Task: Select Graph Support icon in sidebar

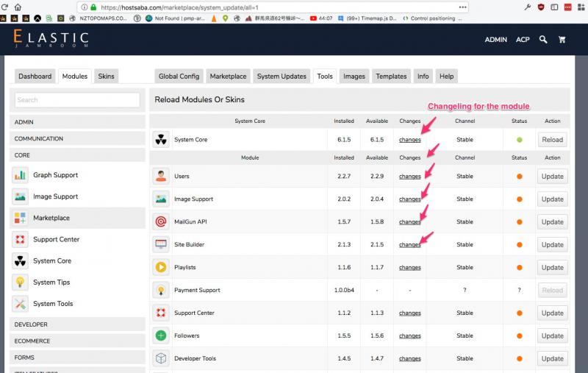Action: [20, 175]
